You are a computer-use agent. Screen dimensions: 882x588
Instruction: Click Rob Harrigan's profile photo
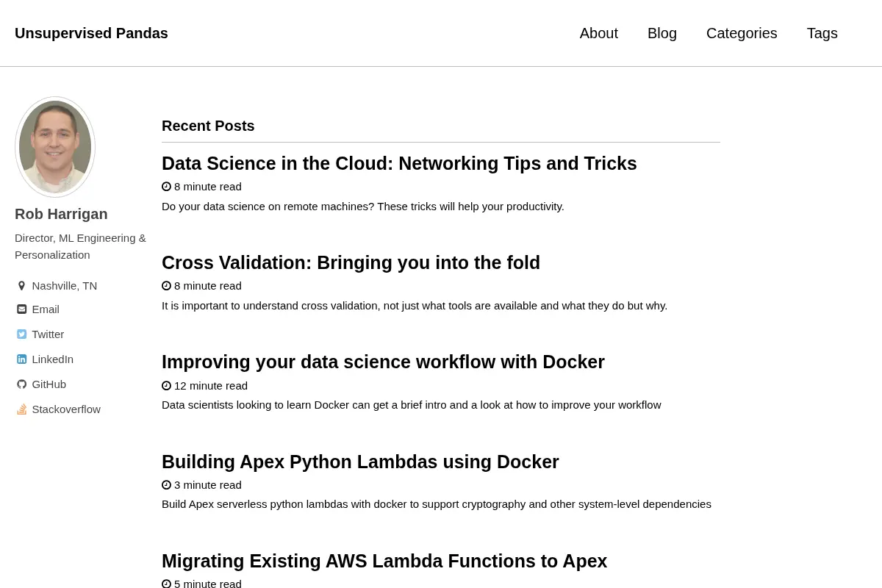tap(55, 147)
